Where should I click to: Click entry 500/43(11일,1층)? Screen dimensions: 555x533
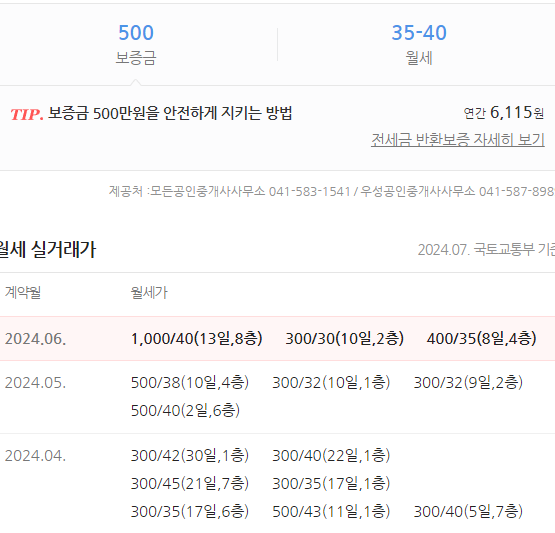tap(331, 511)
